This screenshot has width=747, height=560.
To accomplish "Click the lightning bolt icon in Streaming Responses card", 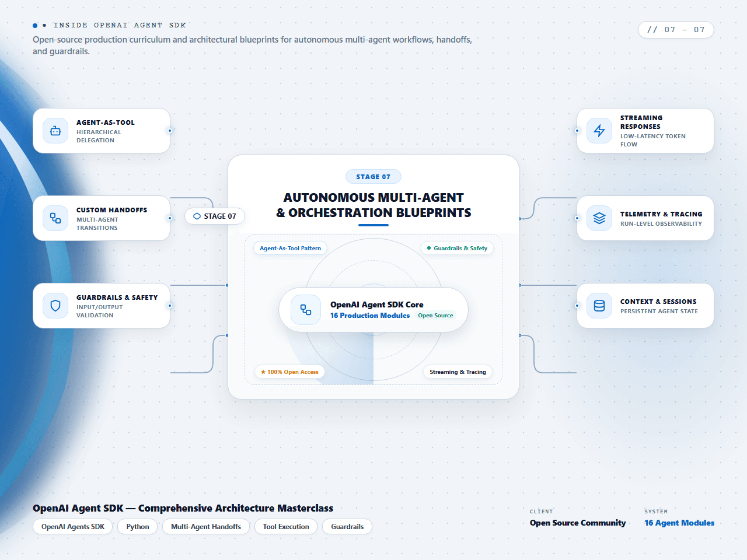I will coord(599,131).
